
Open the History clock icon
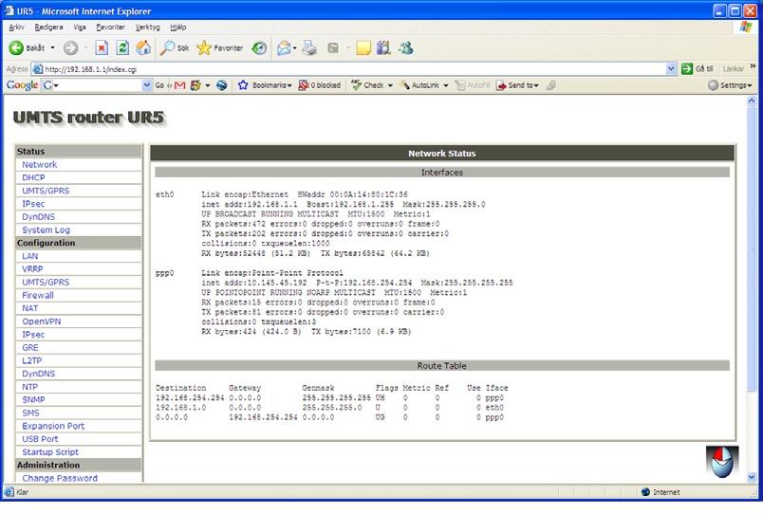(259, 47)
